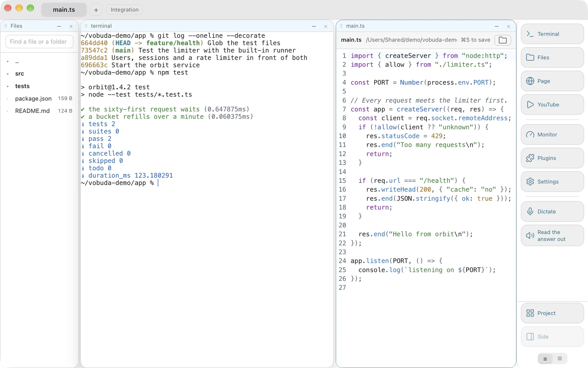Expand the tests folder
The width and height of the screenshot is (588, 368).
(8, 86)
